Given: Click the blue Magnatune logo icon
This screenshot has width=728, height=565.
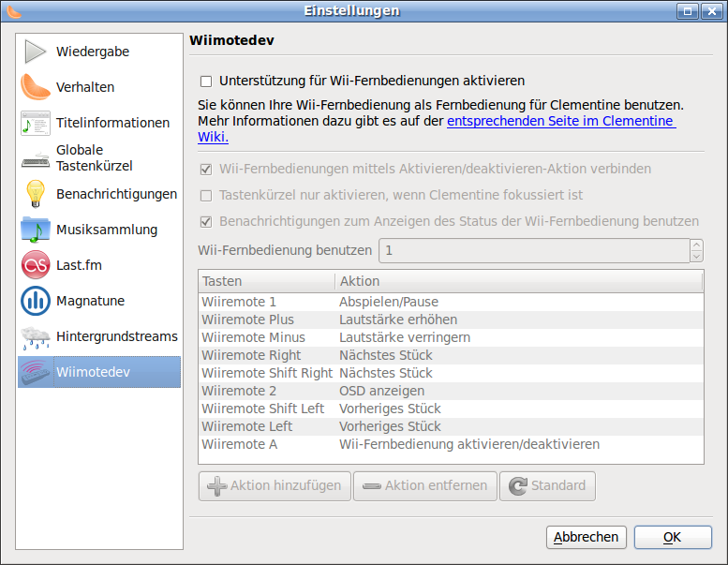Looking at the screenshot, I should 36,301.
